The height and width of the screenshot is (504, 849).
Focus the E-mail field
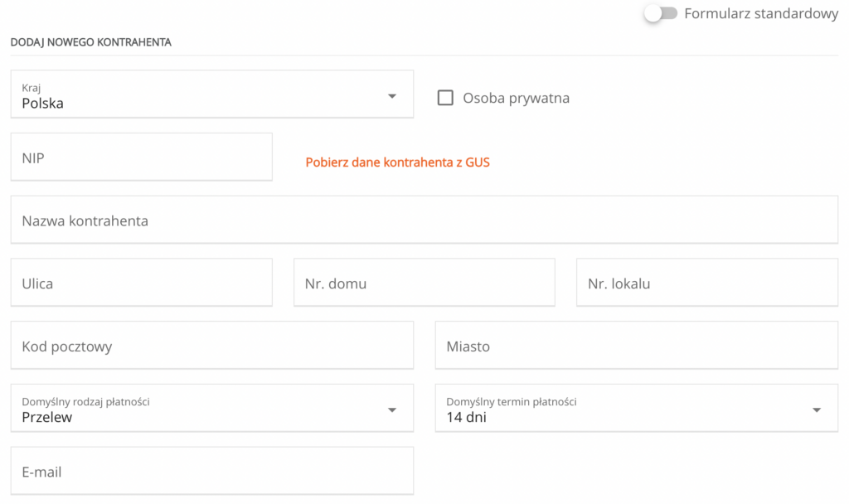(x=211, y=470)
